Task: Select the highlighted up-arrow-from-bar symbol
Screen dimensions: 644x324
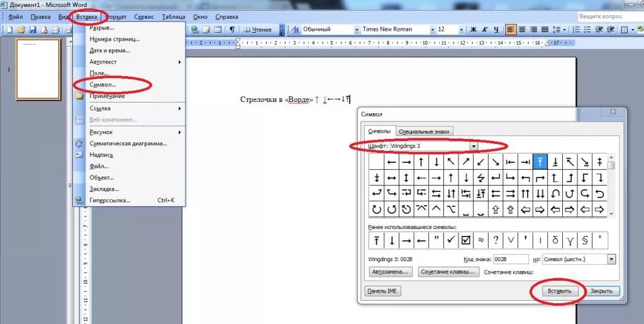Action: (x=540, y=162)
